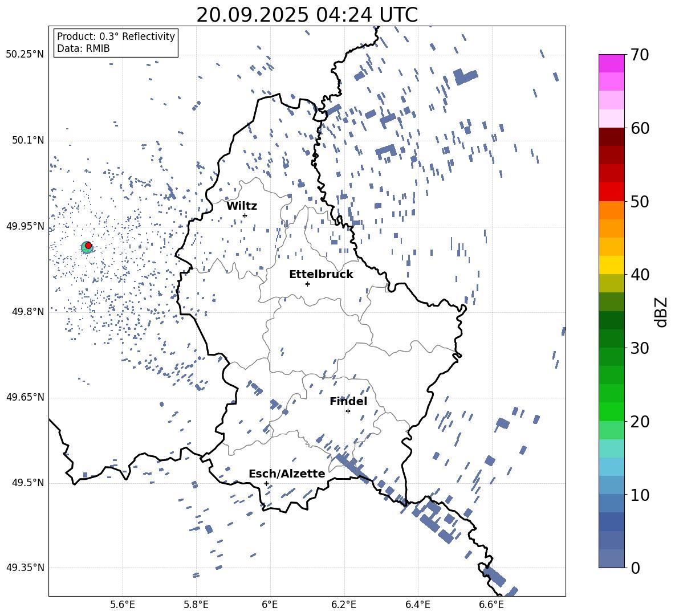Click the 50.1°N latitude label

pyautogui.click(x=27, y=141)
